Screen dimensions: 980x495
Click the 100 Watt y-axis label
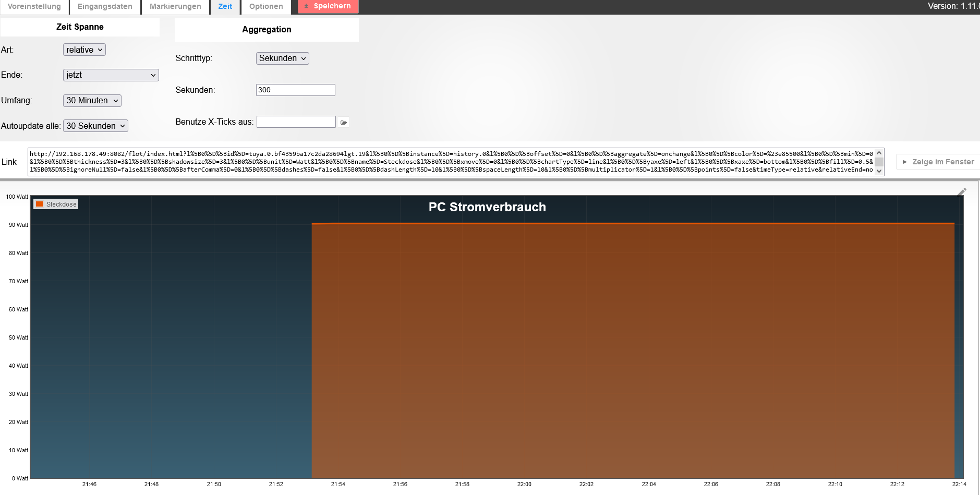click(17, 197)
